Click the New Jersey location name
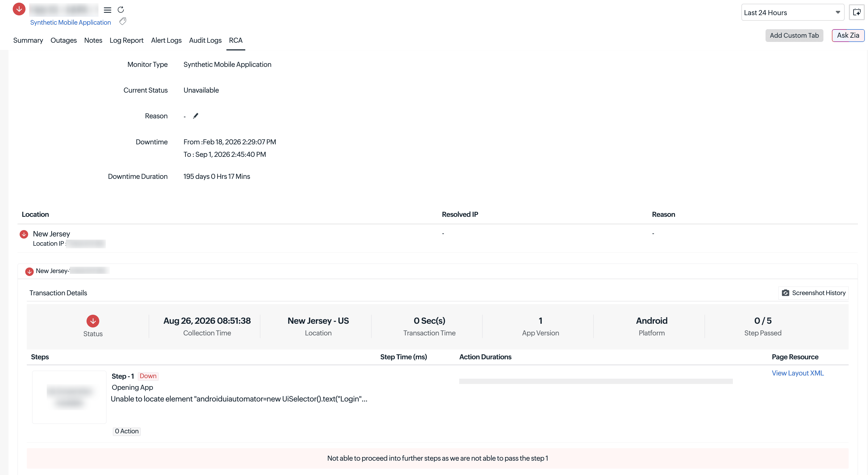The width and height of the screenshot is (868, 475). click(x=51, y=234)
